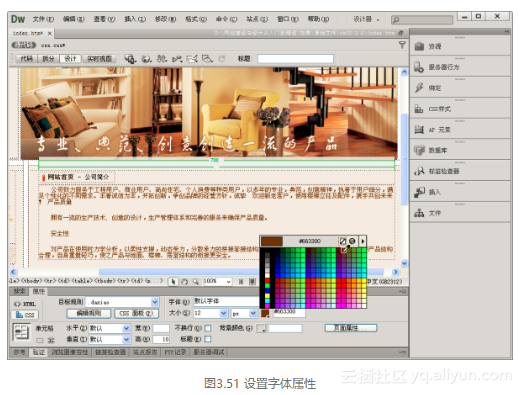Click the Preview in Browser globe icon
Viewport: 523px width, 395px height.
pyautogui.click(x=146, y=59)
